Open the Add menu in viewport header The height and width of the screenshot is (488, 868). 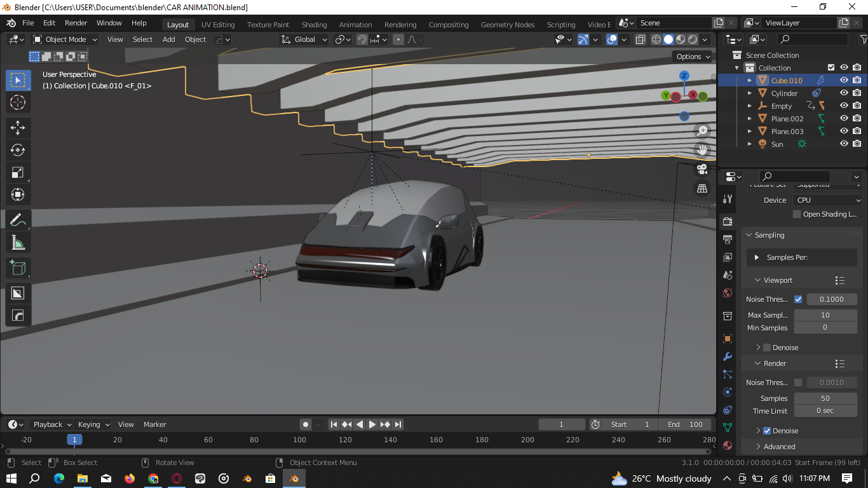click(x=169, y=39)
